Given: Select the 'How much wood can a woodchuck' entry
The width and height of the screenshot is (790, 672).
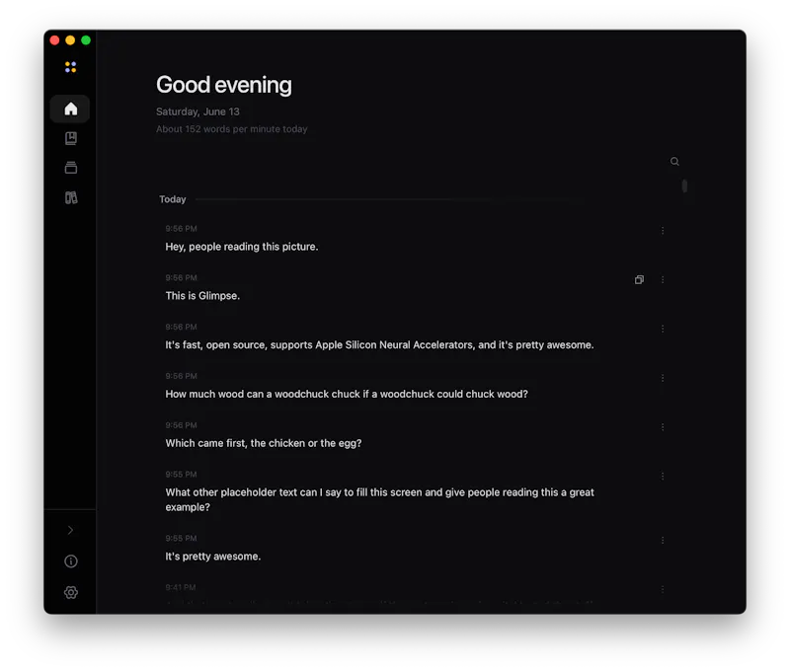Looking at the screenshot, I should tap(347, 394).
